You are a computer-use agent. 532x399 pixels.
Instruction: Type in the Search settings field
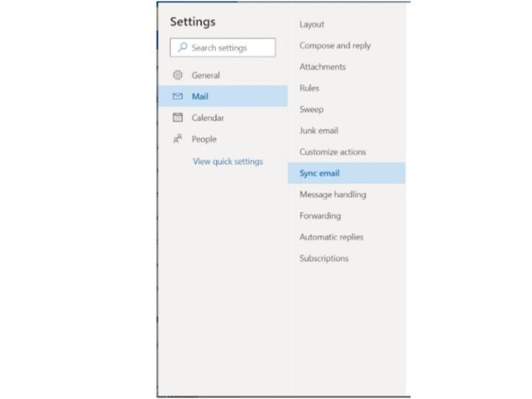click(x=229, y=48)
